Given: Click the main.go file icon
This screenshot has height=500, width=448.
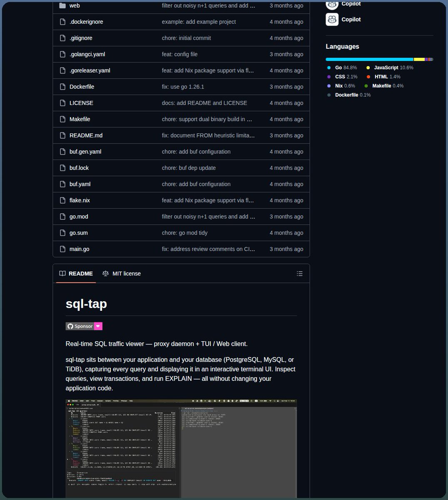Looking at the screenshot, I should click(62, 249).
